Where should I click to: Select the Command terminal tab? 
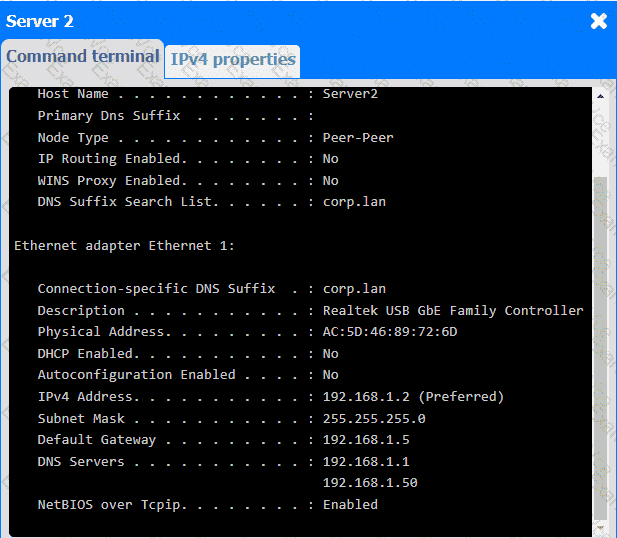[x=82, y=57]
